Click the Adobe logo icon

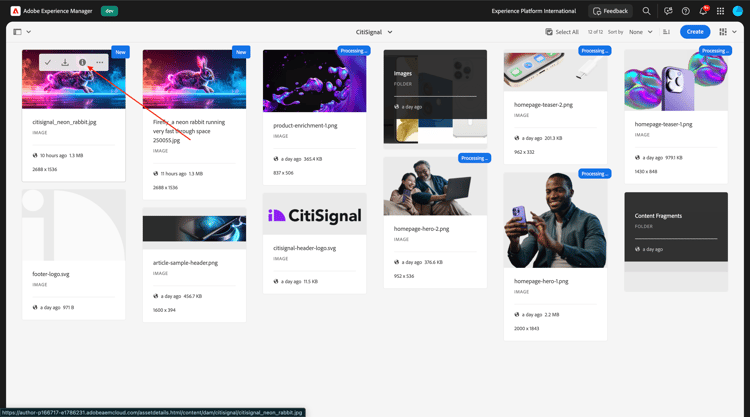pyautogui.click(x=15, y=11)
